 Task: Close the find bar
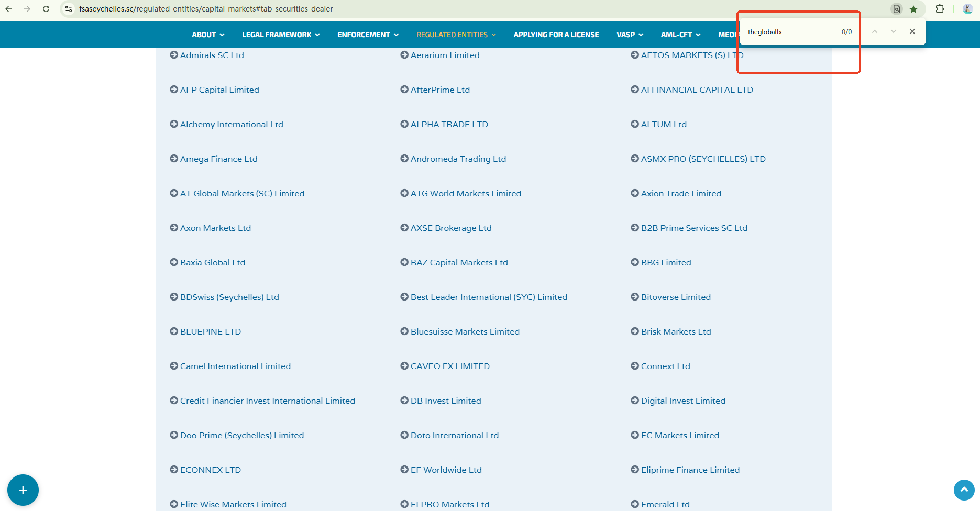[x=912, y=32]
